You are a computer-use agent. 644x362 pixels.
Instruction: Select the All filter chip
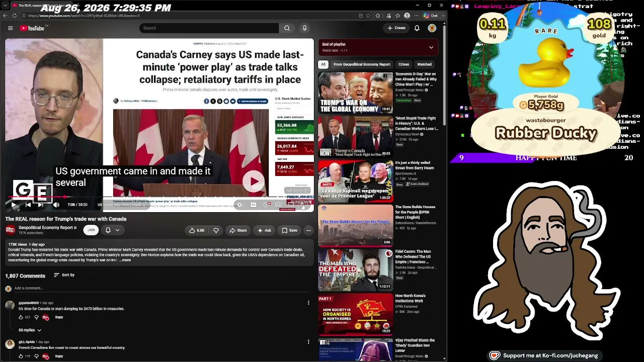click(x=323, y=64)
